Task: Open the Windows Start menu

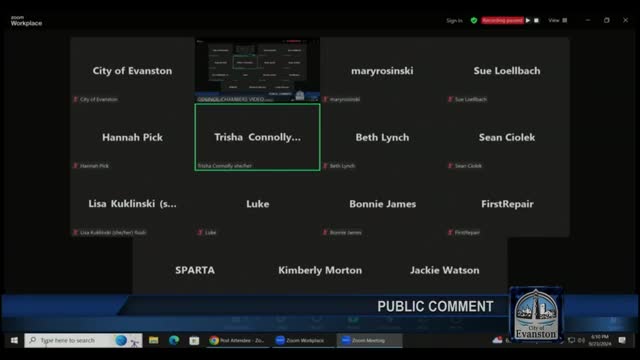Action: tap(14, 340)
